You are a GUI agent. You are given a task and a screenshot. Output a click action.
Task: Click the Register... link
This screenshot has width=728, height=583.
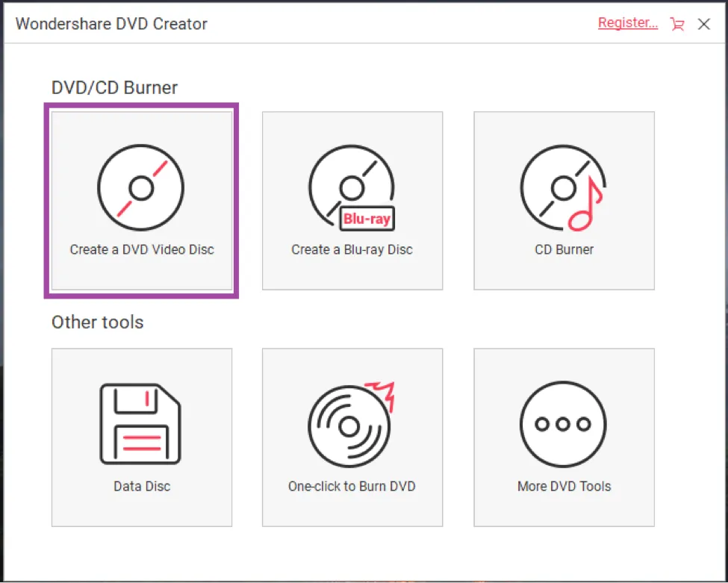tap(628, 22)
